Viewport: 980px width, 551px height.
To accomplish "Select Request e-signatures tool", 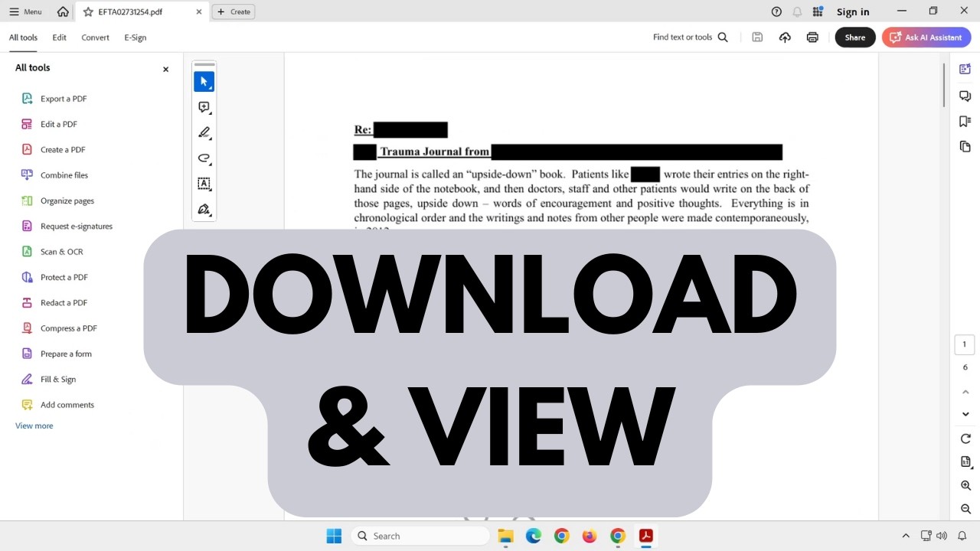I will pos(67,226).
